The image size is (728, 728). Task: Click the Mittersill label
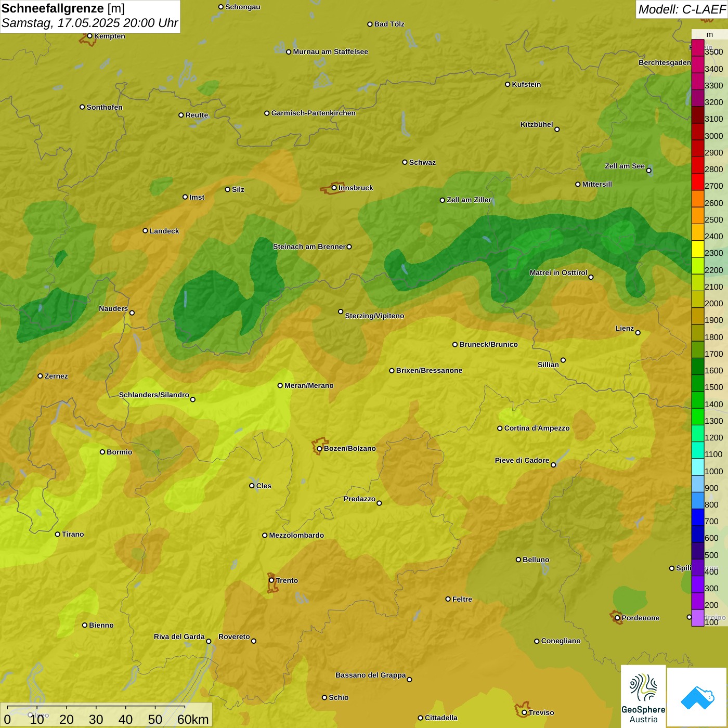click(x=597, y=184)
